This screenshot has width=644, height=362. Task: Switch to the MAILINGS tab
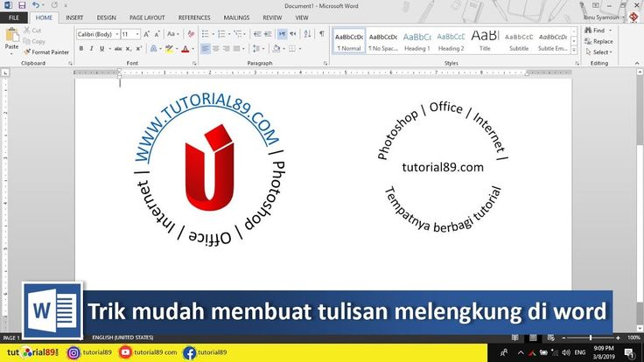pyautogui.click(x=236, y=17)
